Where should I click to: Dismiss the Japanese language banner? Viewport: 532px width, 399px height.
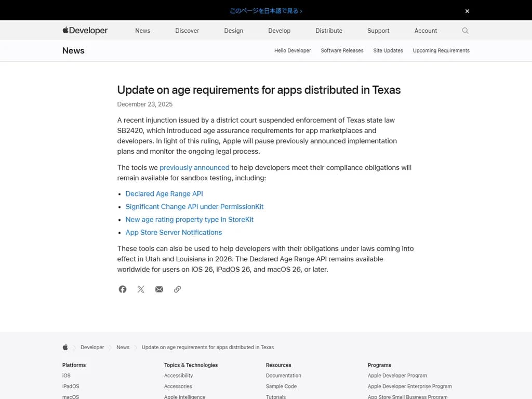pyautogui.click(x=467, y=11)
